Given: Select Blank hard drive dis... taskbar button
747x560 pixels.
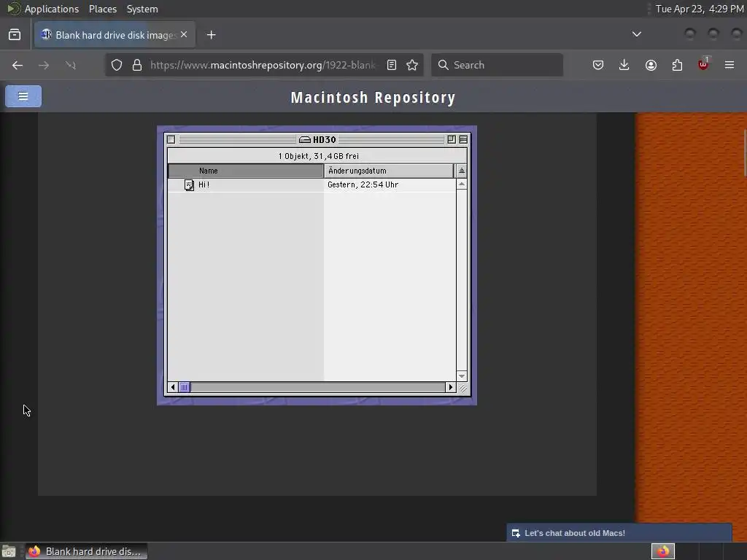Looking at the screenshot, I should click(x=86, y=551).
